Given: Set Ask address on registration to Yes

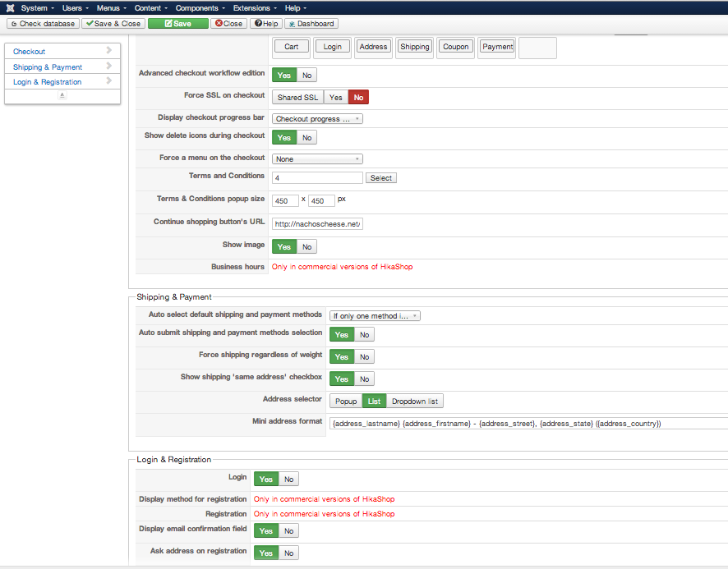Looking at the screenshot, I should (266, 553).
